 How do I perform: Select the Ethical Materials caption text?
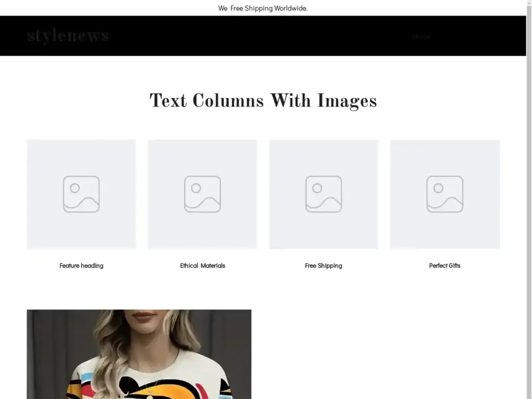[x=202, y=265]
